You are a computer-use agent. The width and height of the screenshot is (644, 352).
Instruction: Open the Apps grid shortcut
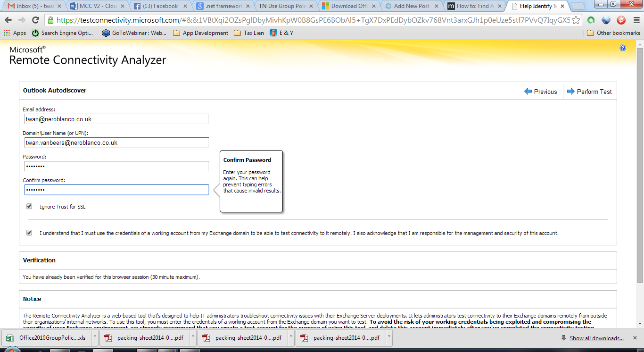tap(15, 33)
